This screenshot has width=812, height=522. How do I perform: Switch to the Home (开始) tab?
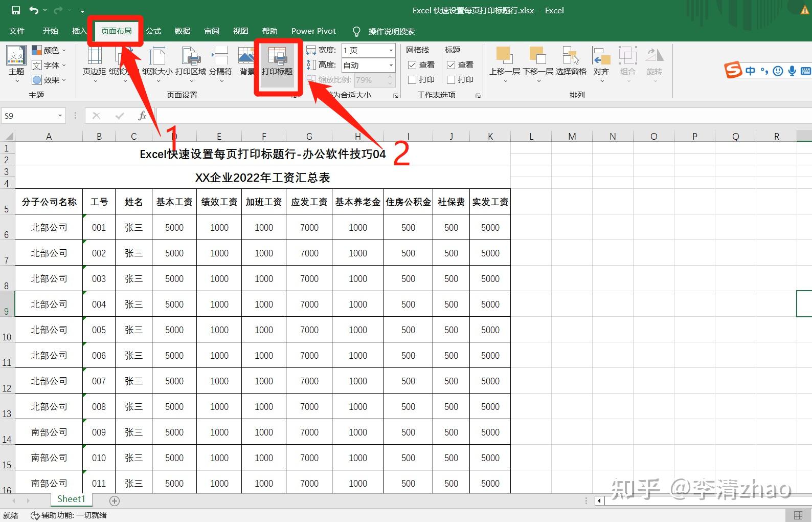pos(50,31)
